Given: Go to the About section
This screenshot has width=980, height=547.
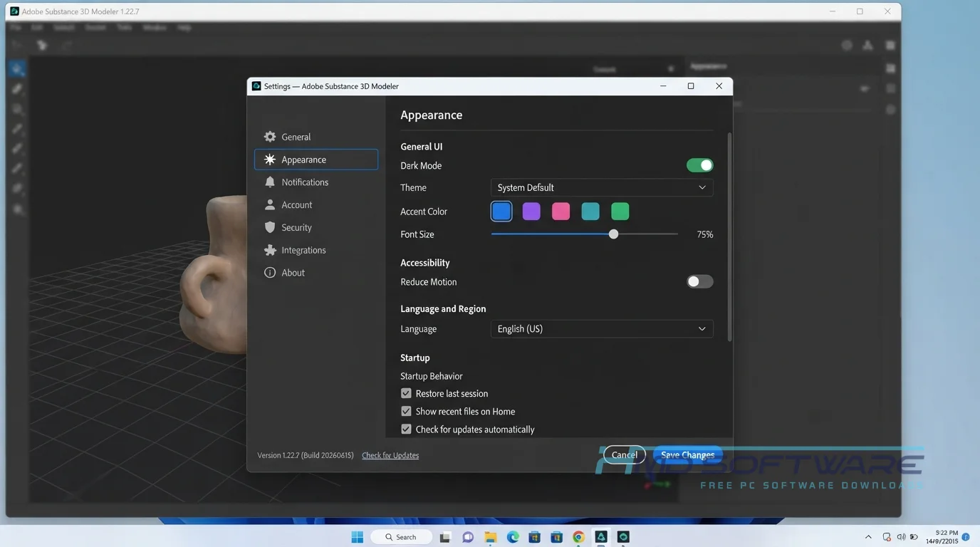Looking at the screenshot, I should (316, 273).
